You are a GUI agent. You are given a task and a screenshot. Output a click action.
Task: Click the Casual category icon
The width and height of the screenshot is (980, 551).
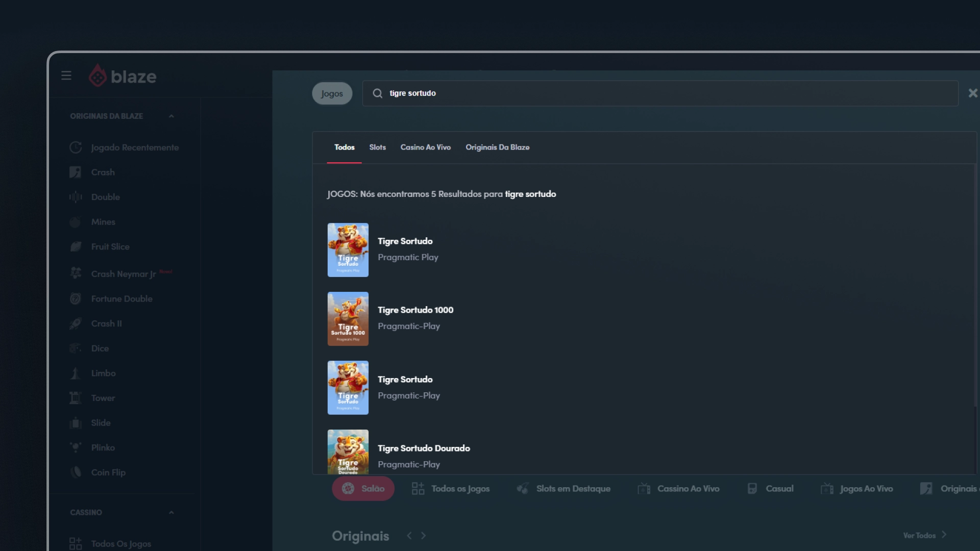click(752, 489)
